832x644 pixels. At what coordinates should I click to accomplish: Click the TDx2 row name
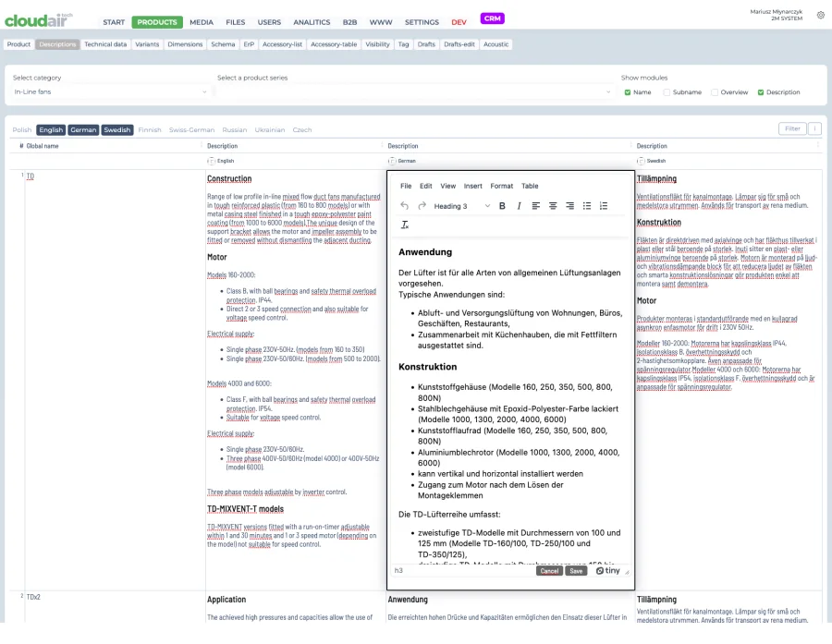33,597
